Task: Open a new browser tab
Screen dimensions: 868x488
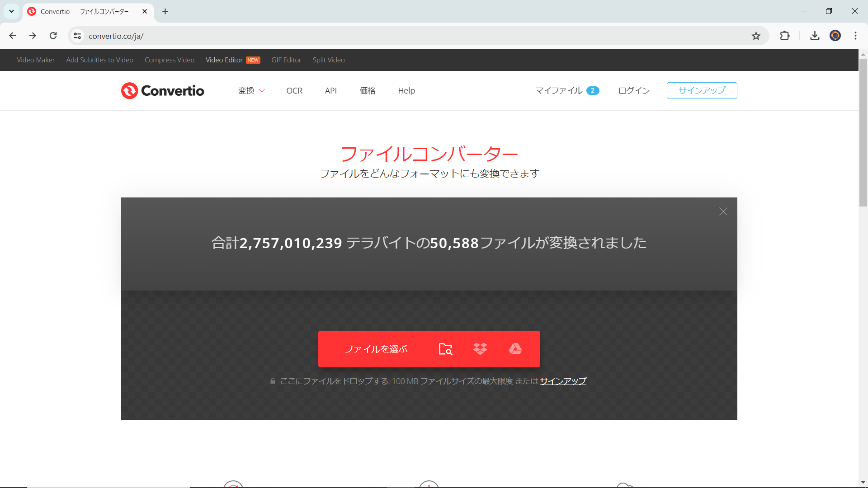Action: pos(165,11)
